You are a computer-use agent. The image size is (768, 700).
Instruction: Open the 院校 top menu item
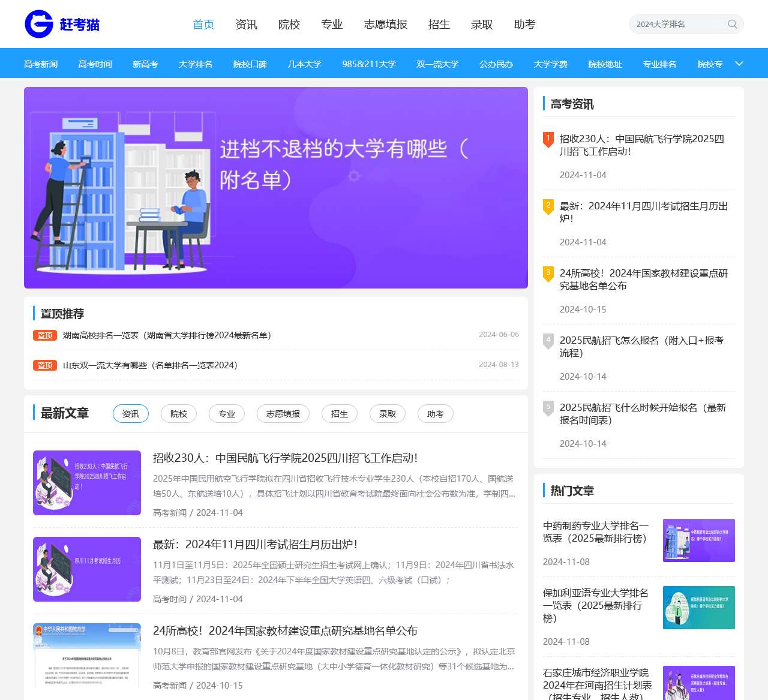point(289,25)
